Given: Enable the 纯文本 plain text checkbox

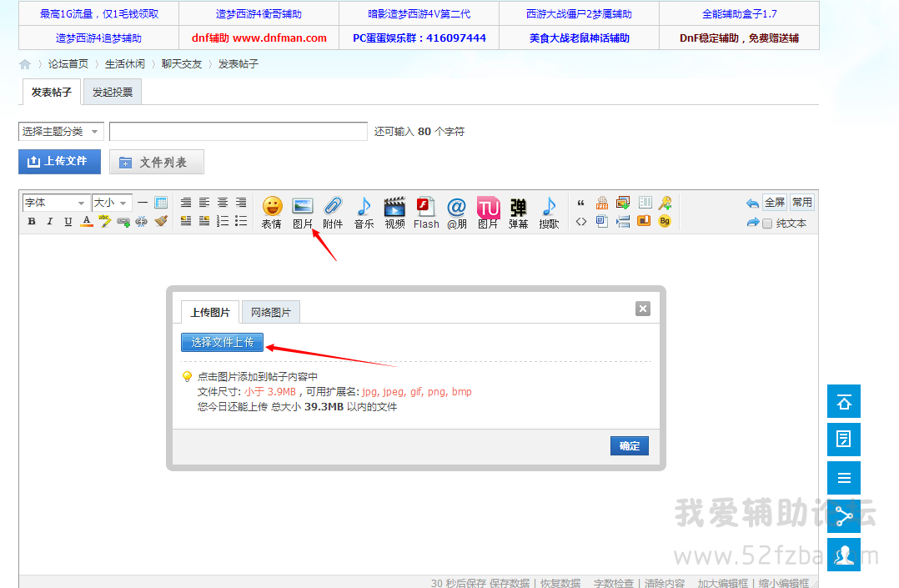Looking at the screenshot, I should click(x=767, y=224).
